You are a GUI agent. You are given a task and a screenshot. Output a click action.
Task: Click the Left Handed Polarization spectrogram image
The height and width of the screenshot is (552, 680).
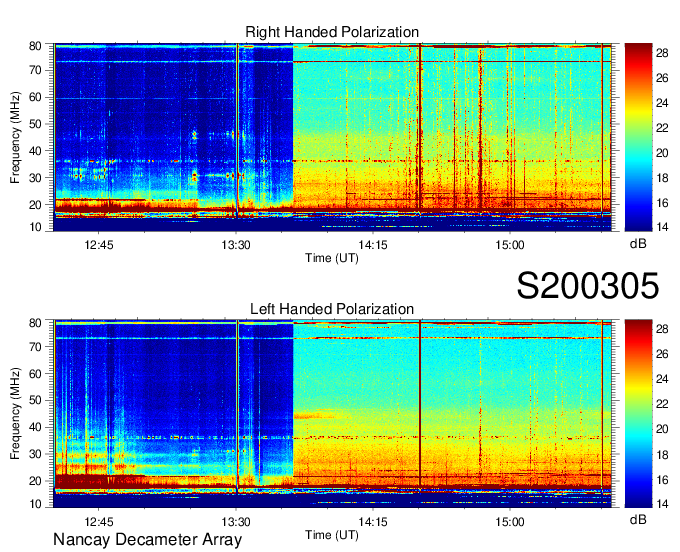tap(332, 414)
